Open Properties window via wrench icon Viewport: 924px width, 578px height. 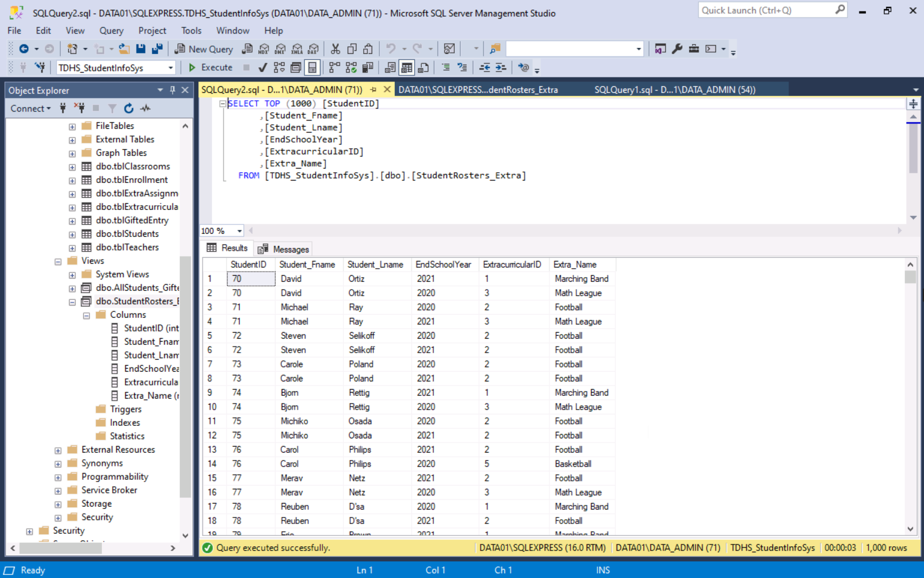coord(677,49)
